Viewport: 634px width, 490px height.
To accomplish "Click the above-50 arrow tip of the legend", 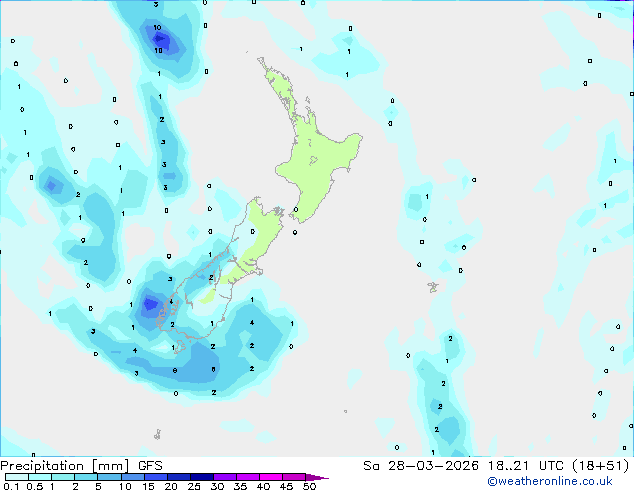I will coord(317,477).
